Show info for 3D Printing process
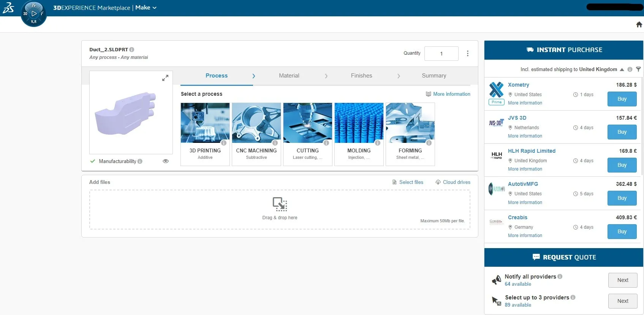This screenshot has width=644, height=315. [224, 143]
